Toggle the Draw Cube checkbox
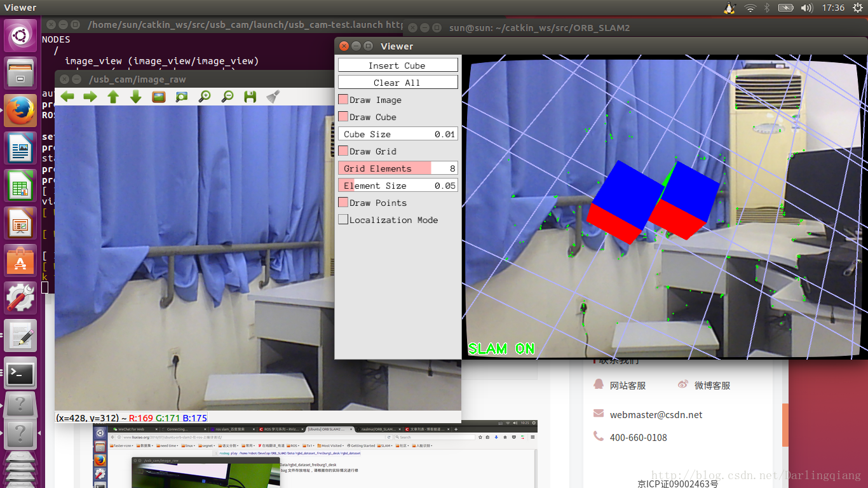This screenshot has height=488, width=868. click(x=343, y=117)
